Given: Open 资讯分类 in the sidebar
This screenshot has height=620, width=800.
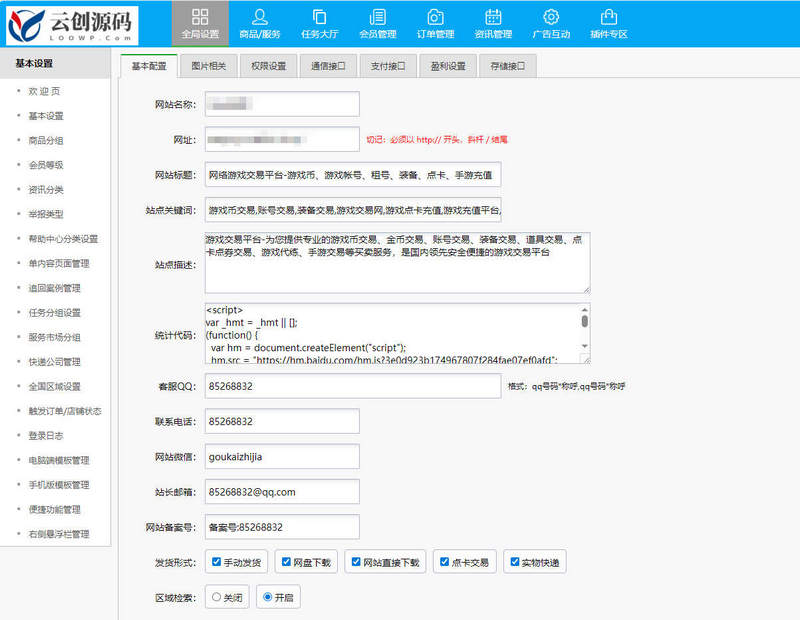Looking at the screenshot, I should tap(46, 190).
